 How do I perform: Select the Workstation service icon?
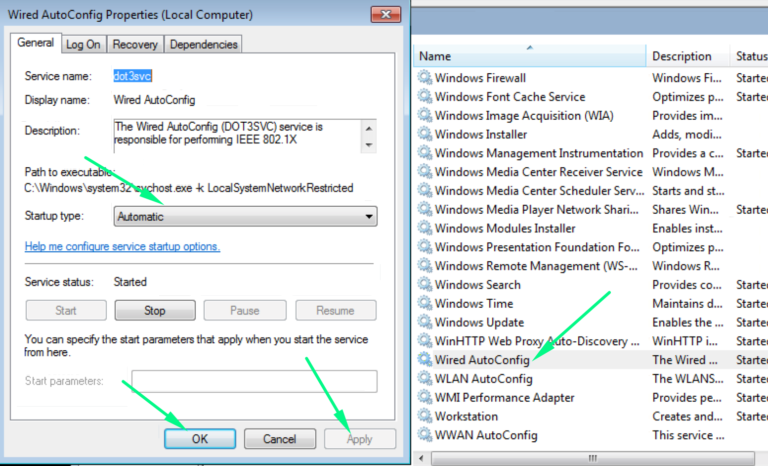pyautogui.click(x=425, y=416)
